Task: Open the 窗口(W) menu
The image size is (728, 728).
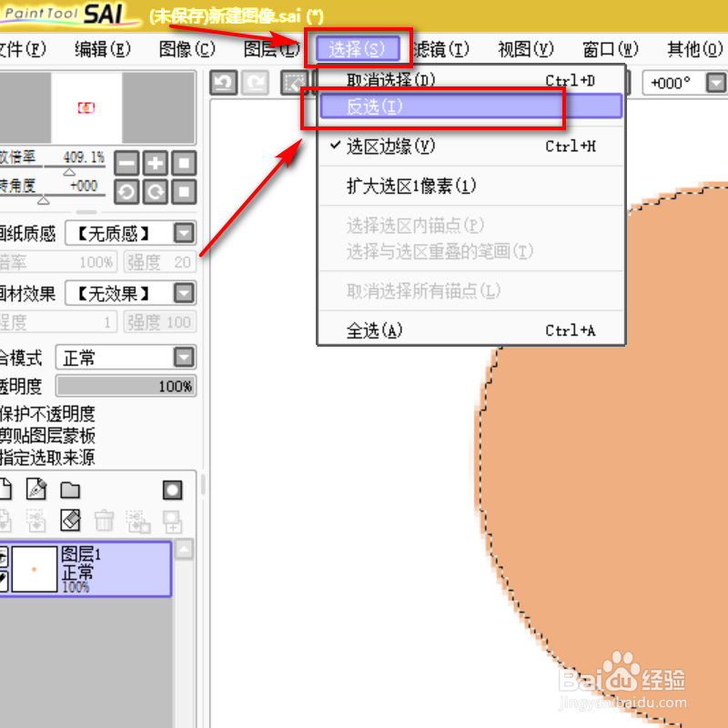Action: tap(611, 49)
